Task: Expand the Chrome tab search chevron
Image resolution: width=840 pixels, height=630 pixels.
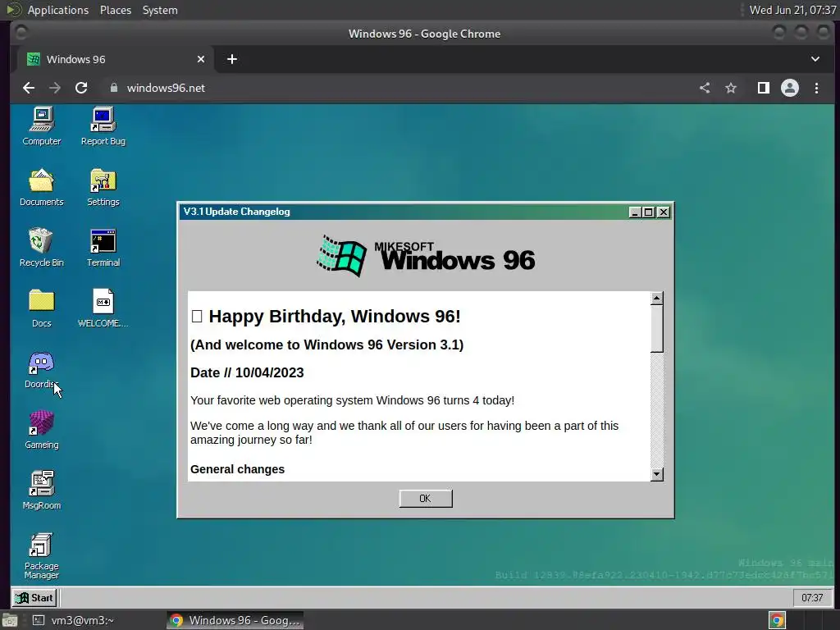Action: click(815, 59)
